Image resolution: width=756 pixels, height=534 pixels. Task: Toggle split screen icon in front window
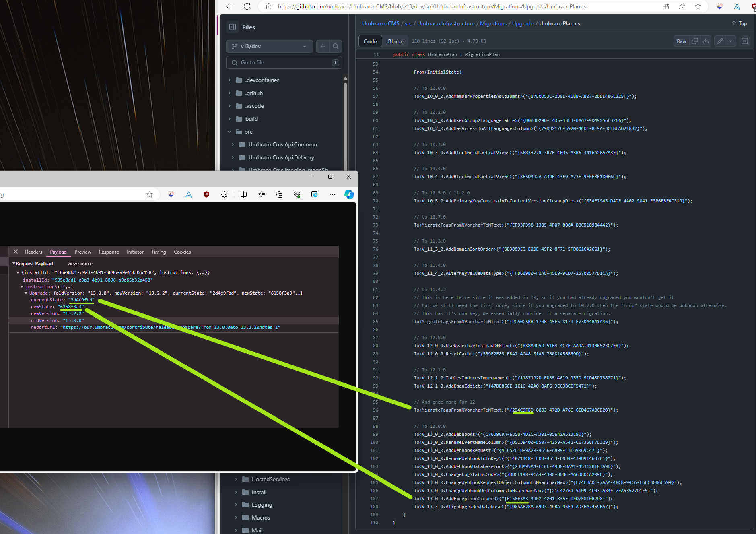[x=243, y=194]
